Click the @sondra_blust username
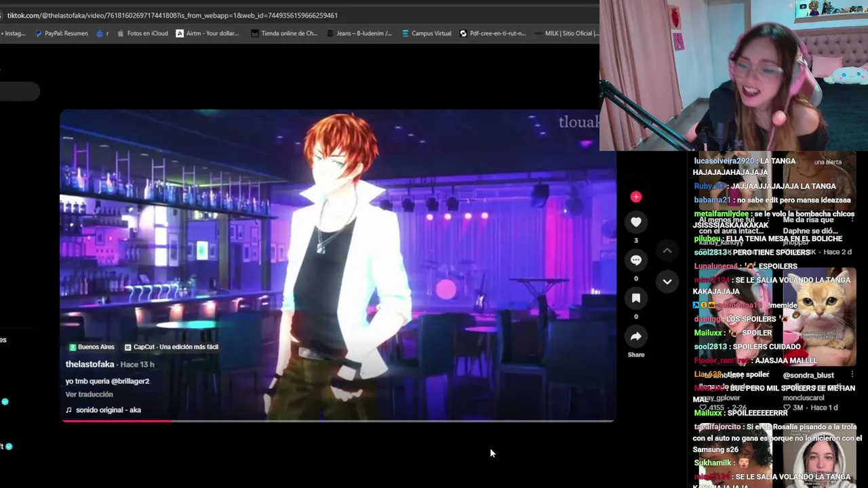 coord(808,375)
